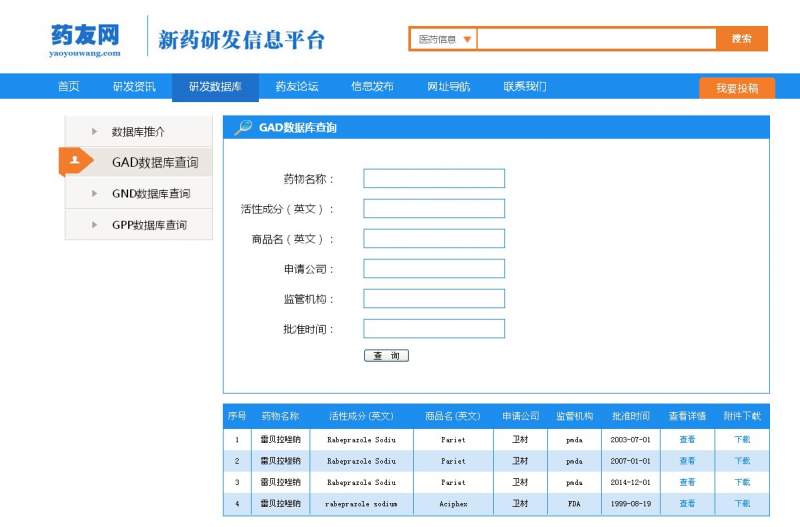
Task: Click the 查询 submit button
Action: click(386, 356)
